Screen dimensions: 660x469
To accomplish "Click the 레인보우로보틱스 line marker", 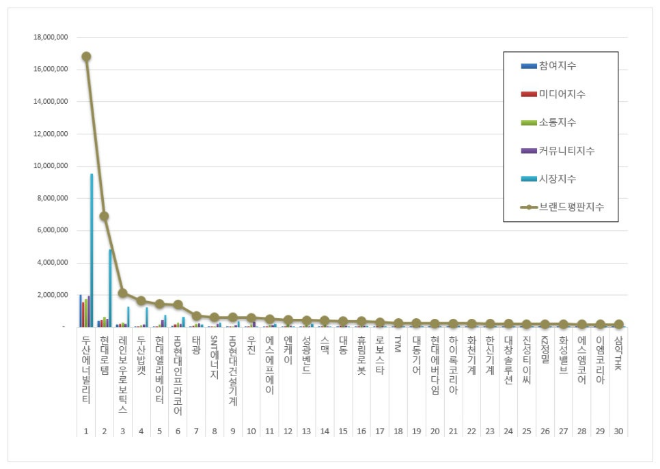I will point(122,293).
